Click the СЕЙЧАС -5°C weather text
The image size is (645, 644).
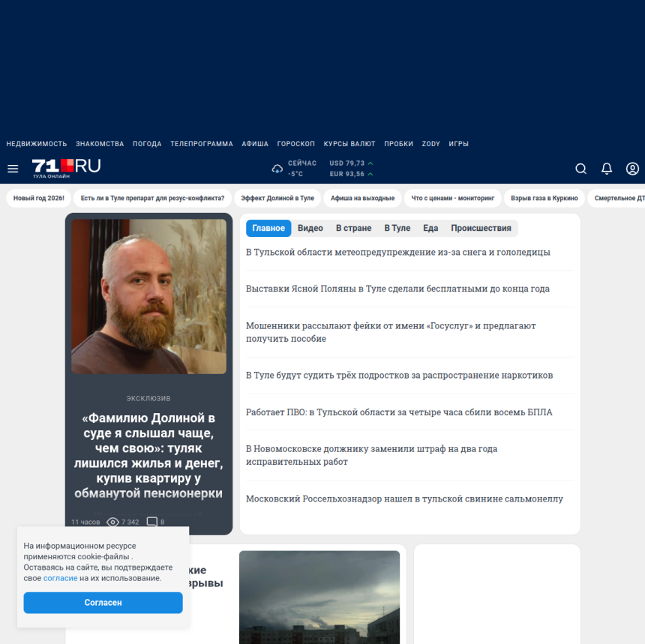[x=302, y=169]
